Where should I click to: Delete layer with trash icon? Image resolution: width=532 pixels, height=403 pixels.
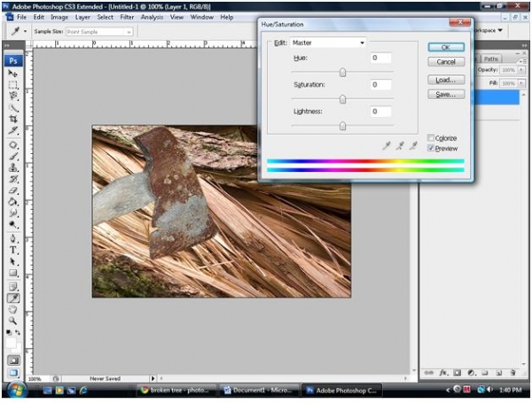(x=512, y=373)
